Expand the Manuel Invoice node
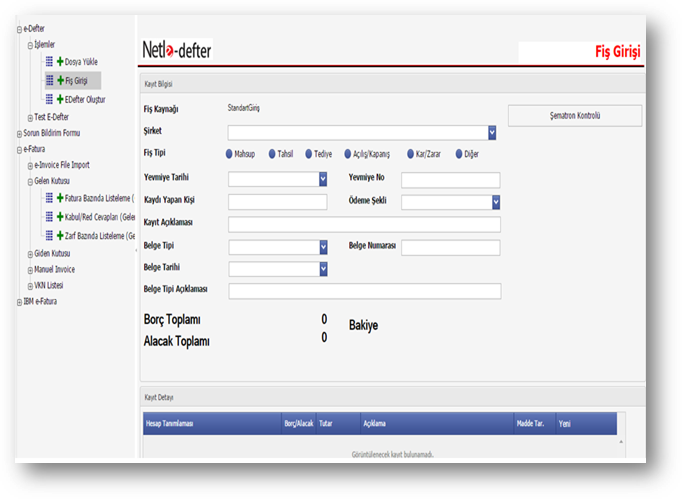The height and width of the screenshot is (499, 682). (30, 271)
